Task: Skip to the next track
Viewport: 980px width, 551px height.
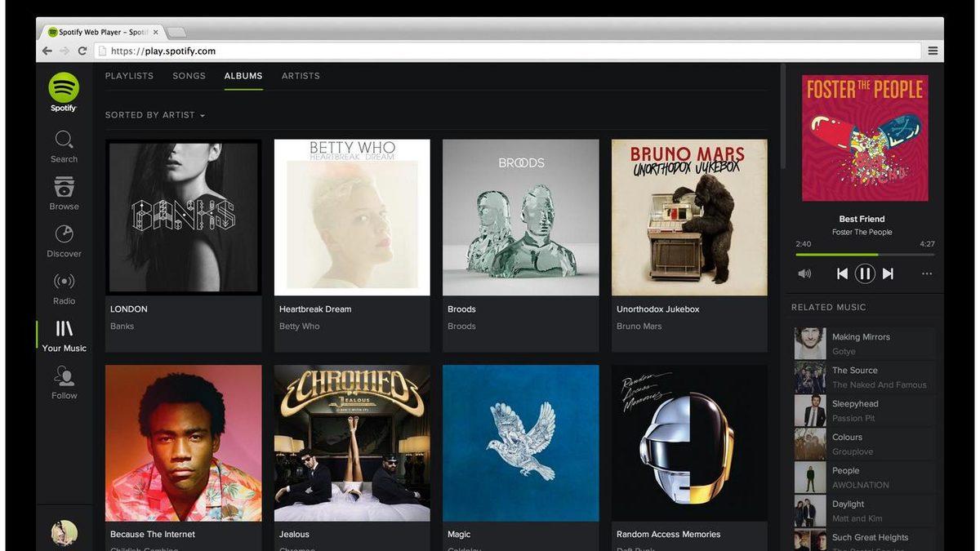Action: pyautogui.click(x=888, y=273)
